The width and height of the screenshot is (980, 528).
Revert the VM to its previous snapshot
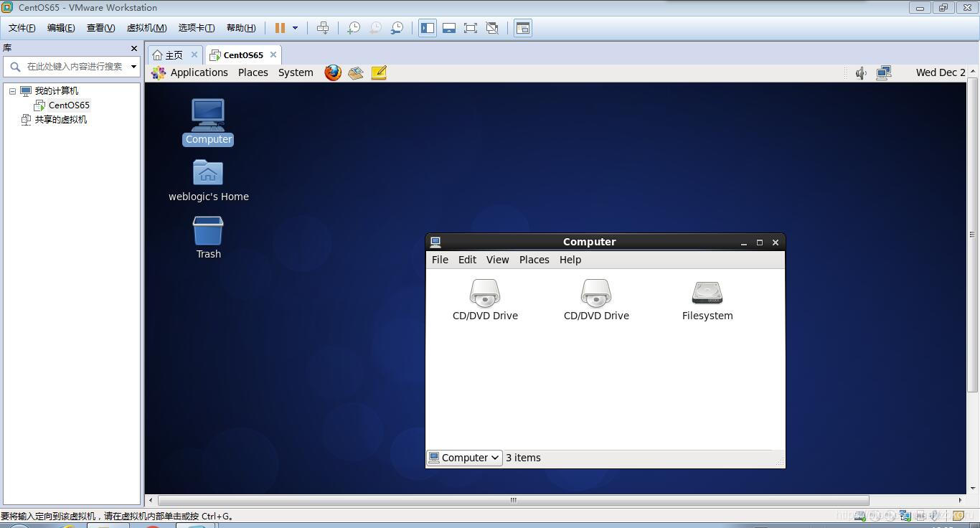pyautogui.click(x=375, y=28)
